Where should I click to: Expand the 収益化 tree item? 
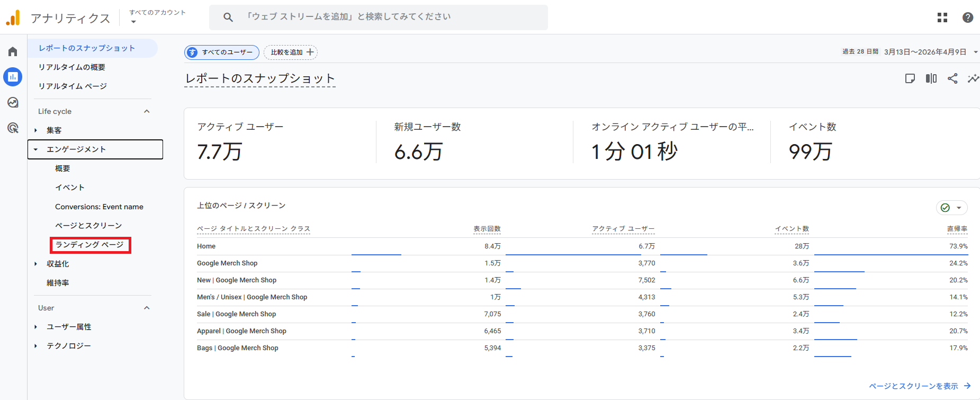pyautogui.click(x=35, y=264)
